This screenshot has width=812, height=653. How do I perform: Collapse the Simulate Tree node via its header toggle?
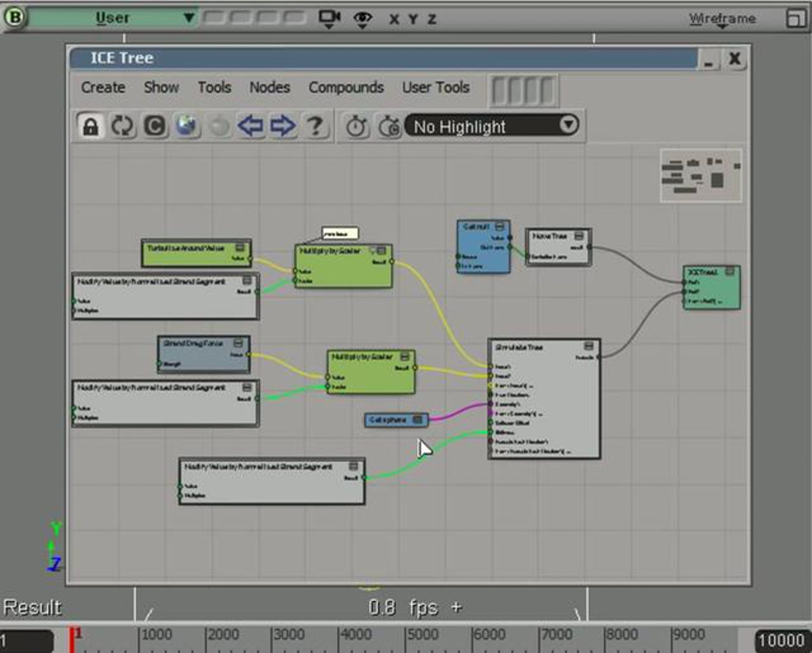point(588,346)
